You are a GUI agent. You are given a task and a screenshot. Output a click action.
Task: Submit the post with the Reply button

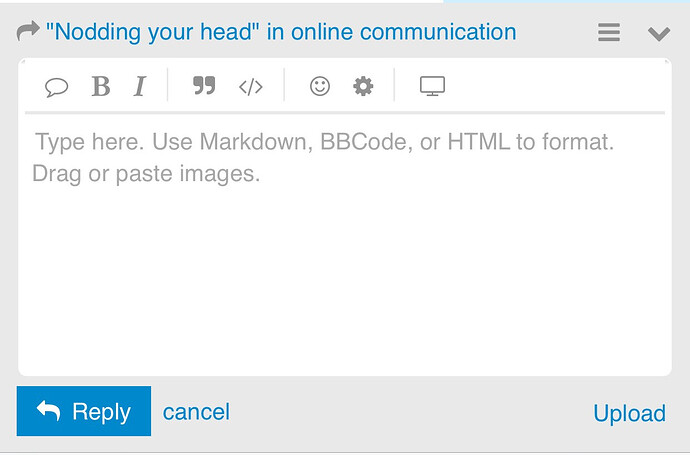coord(84,411)
